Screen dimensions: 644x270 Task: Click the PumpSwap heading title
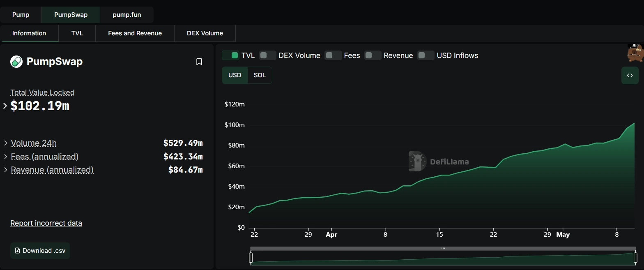click(55, 62)
